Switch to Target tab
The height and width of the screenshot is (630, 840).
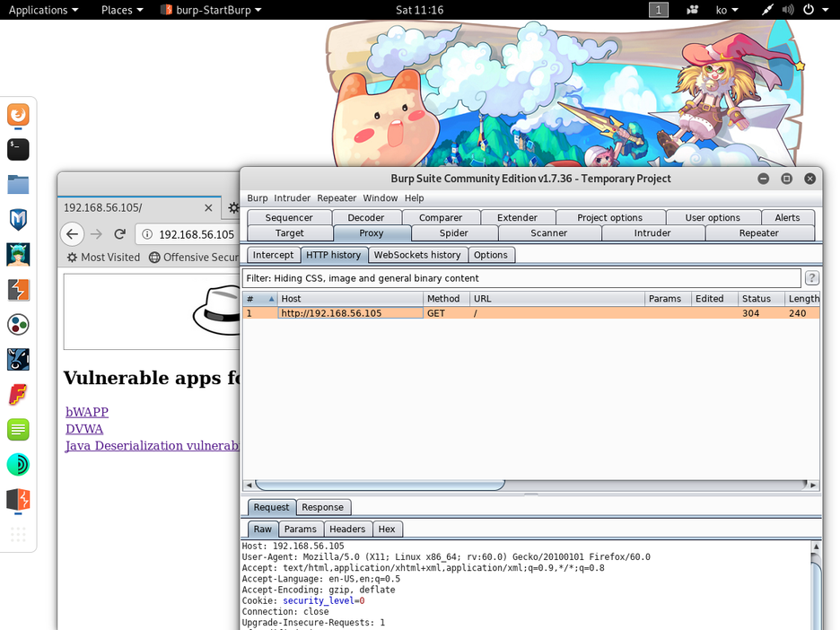point(289,233)
